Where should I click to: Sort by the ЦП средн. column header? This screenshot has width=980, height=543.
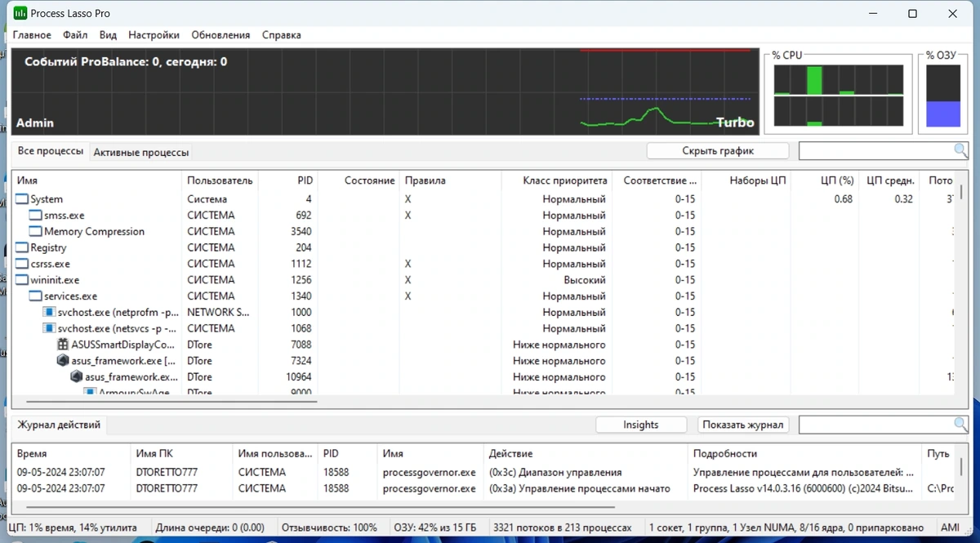coord(889,180)
